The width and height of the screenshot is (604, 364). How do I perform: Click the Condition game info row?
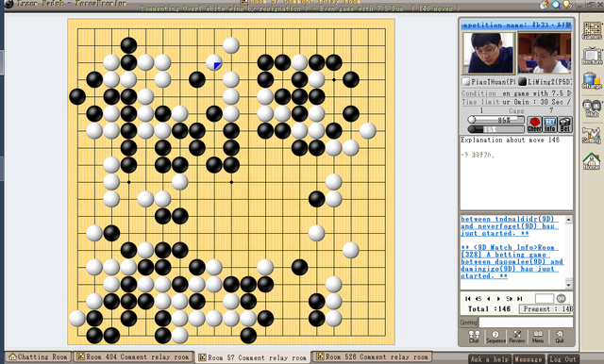[516, 93]
